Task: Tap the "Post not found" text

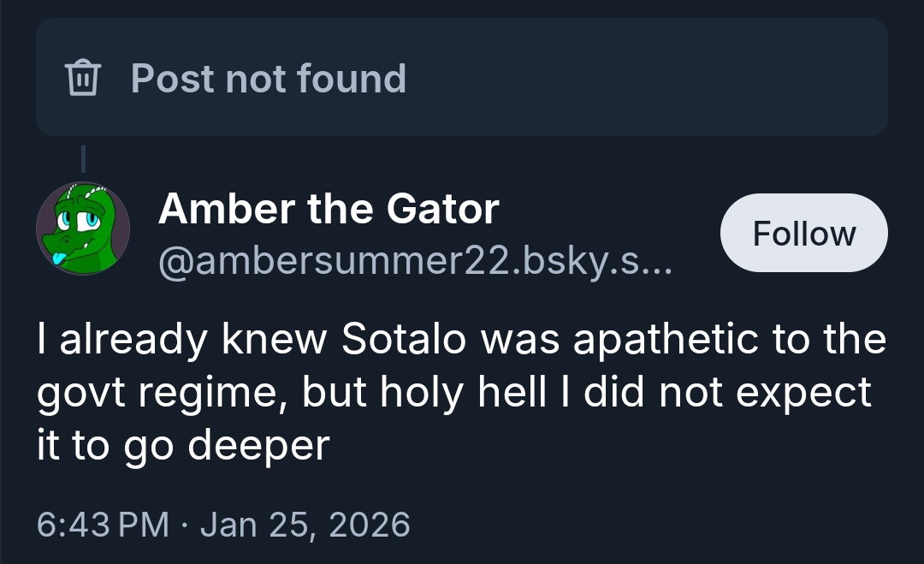Action: (x=268, y=78)
